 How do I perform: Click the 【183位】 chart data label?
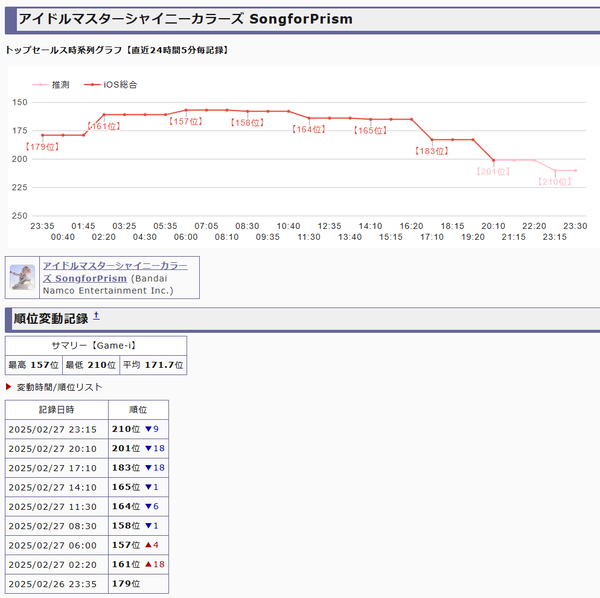coord(432,151)
